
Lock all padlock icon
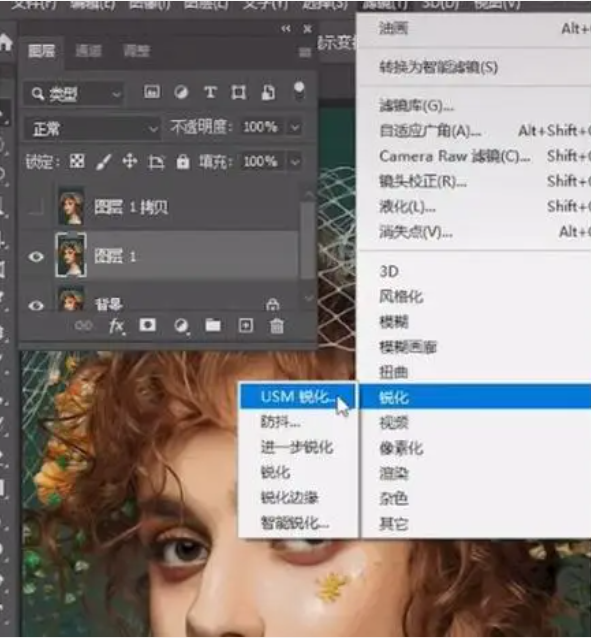[183, 162]
